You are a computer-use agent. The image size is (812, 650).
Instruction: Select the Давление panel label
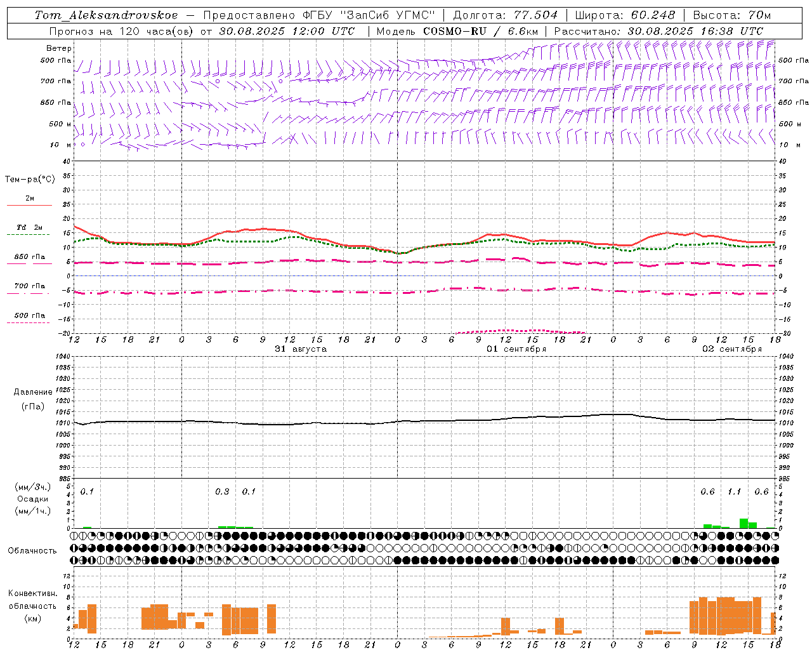point(33,392)
